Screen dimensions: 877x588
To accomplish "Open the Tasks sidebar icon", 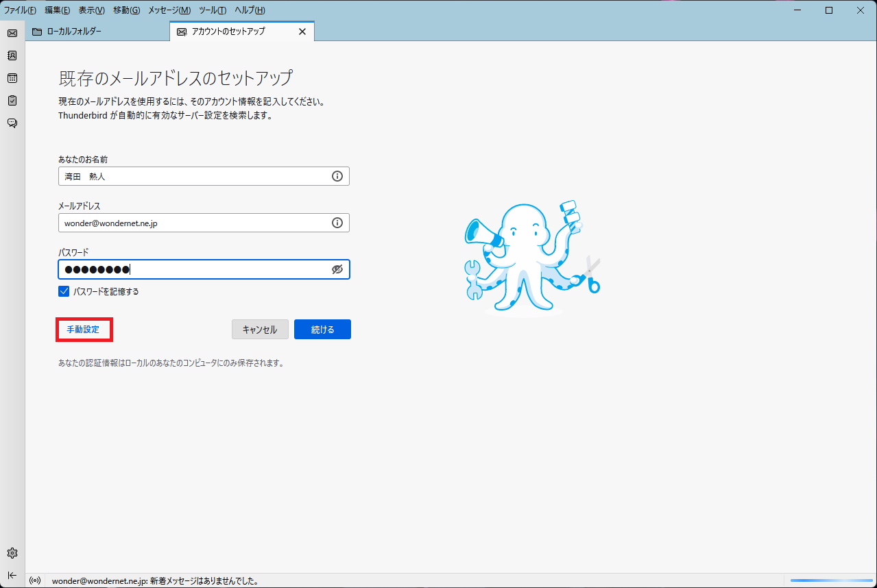I will pos(12,101).
